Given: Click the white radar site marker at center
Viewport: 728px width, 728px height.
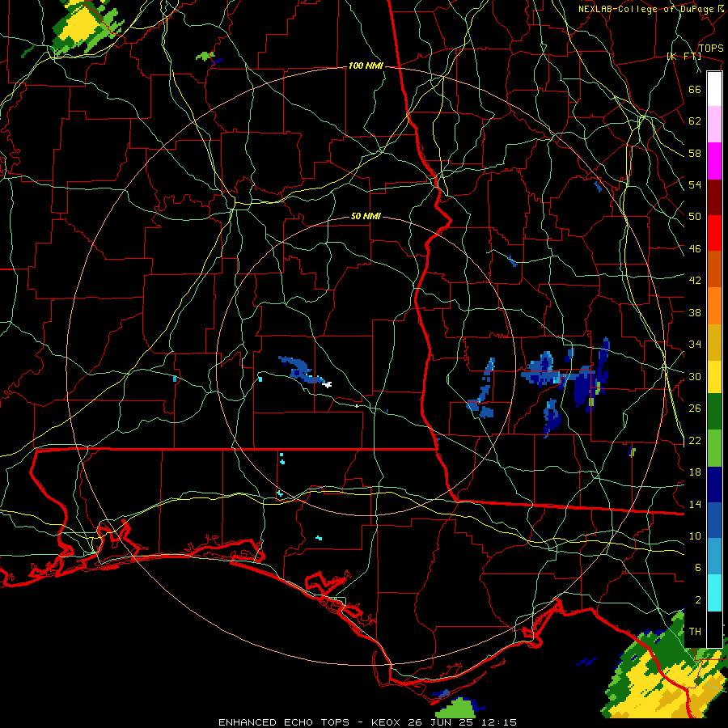Looking at the screenshot, I should (x=328, y=384).
